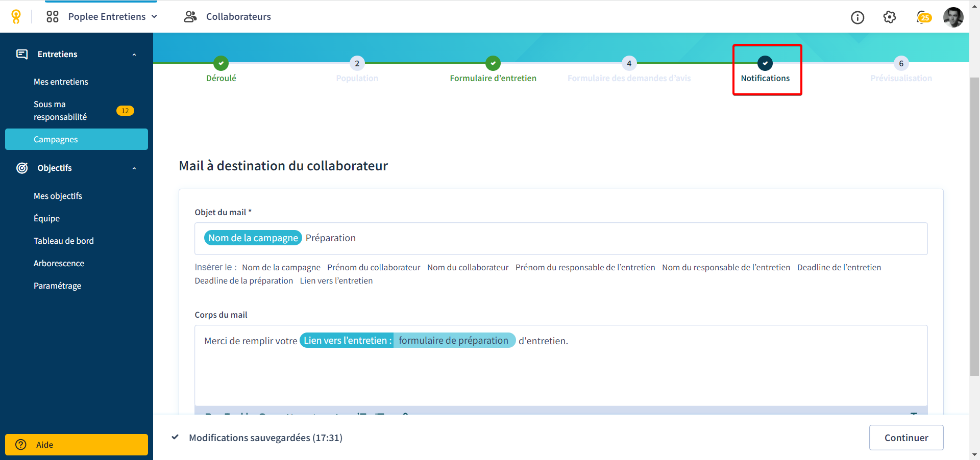Screen dimensions: 980x460
Task: Select the Nom de la campagne tag in the subject
Action: click(253, 238)
